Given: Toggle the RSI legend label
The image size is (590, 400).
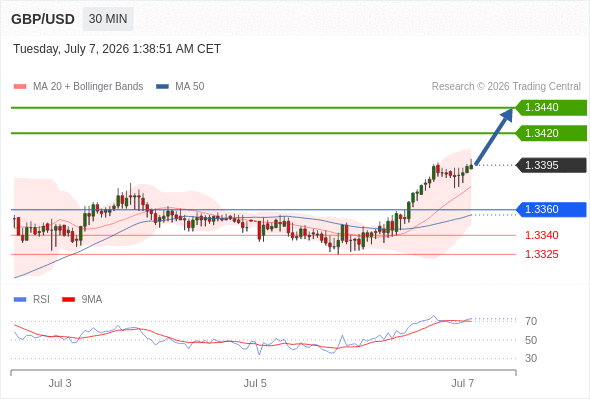Looking at the screenshot, I should coord(41,300).
